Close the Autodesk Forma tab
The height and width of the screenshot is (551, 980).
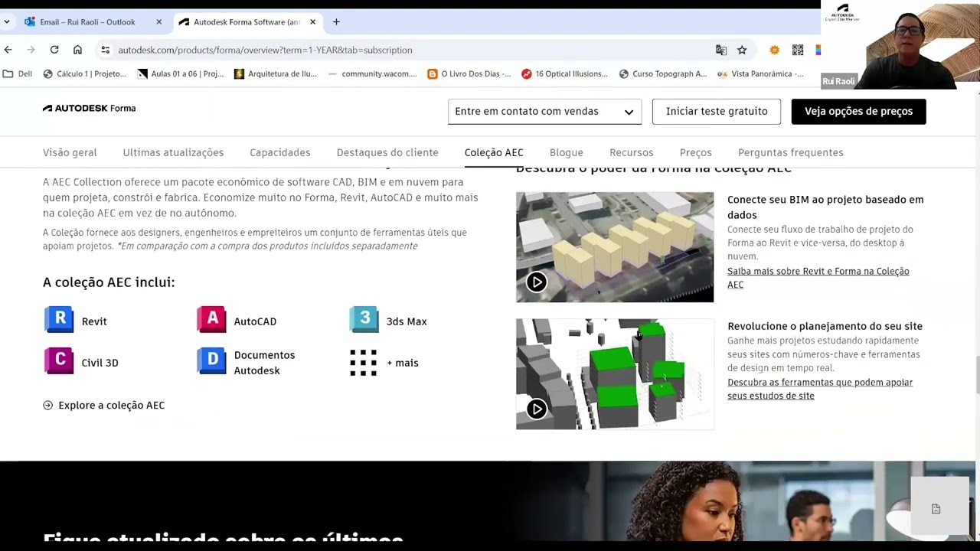click(x=312, y=22)
